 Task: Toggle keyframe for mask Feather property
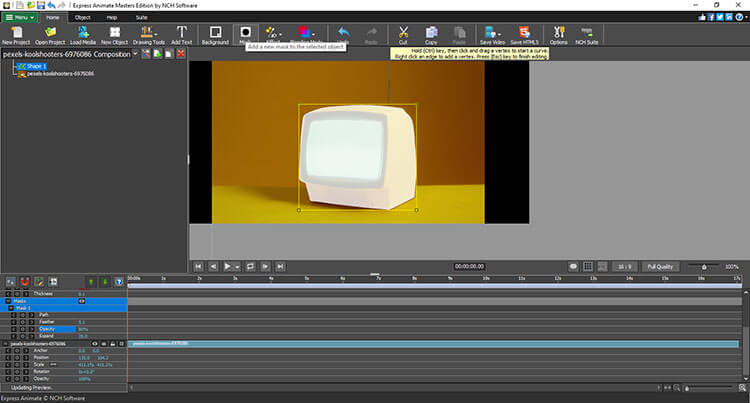point(22,322)
